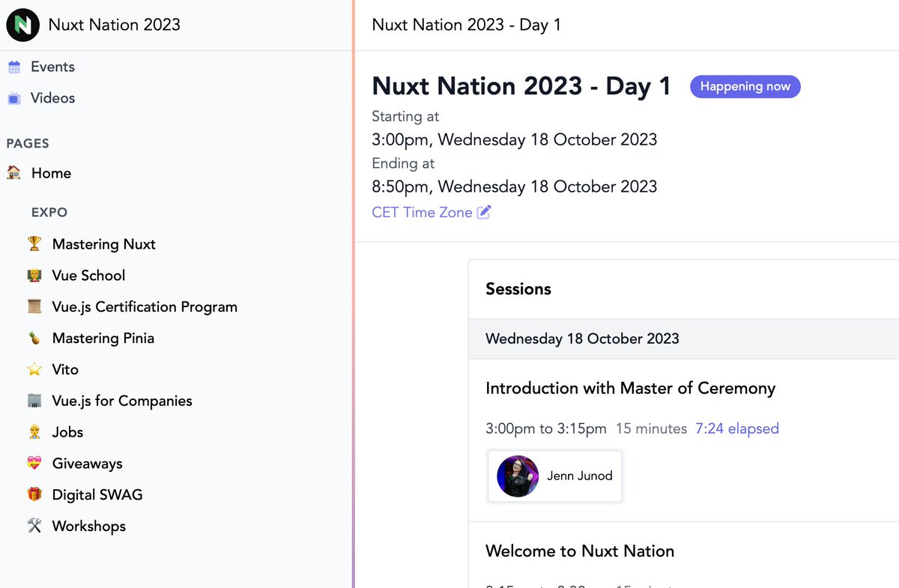The width and height of the screenshot is (899, 588).
Task: Open Introduction with Master of Ceremony session
Action: point(630,388)
